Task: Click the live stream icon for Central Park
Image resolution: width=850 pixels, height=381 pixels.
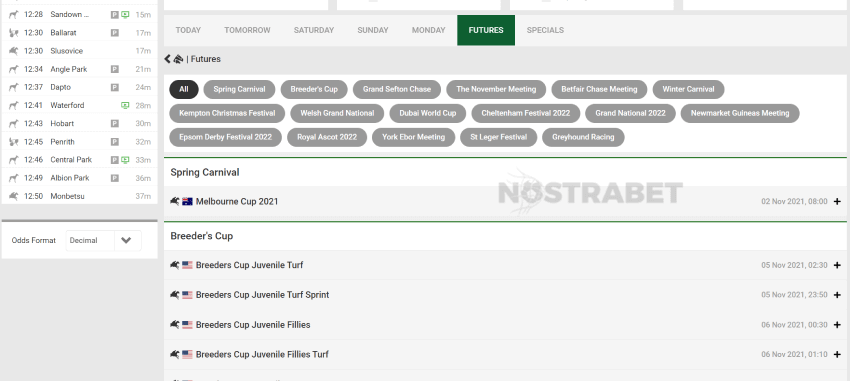Action: (x=125, y=160)
